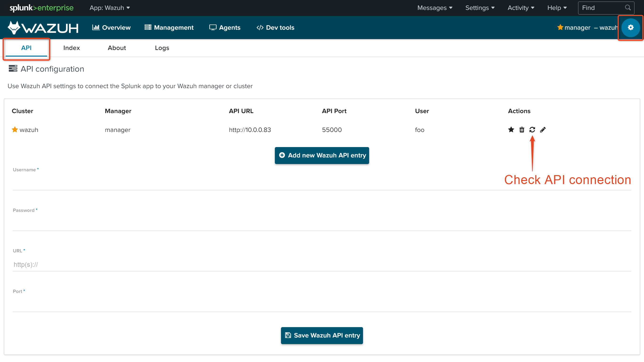This screenshot has height=362, width=644.
Task: Click the User column header
Action: (x=422, y=111)
